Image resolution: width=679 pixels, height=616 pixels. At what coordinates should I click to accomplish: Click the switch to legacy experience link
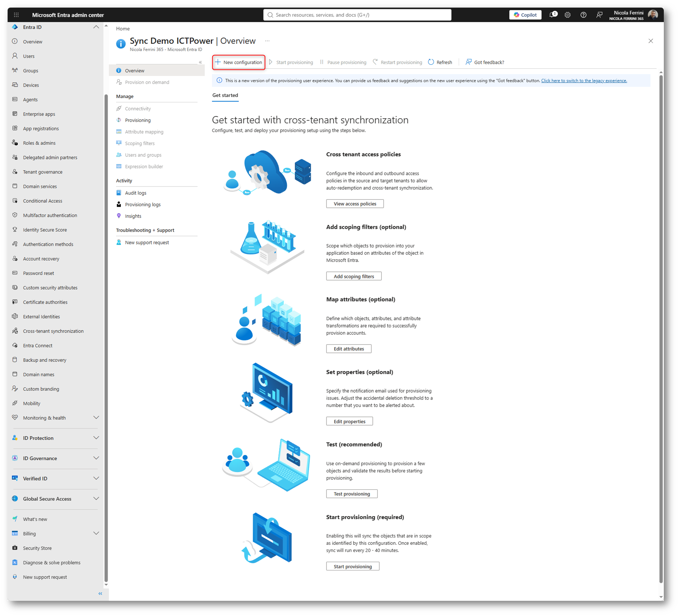point(584,81)
